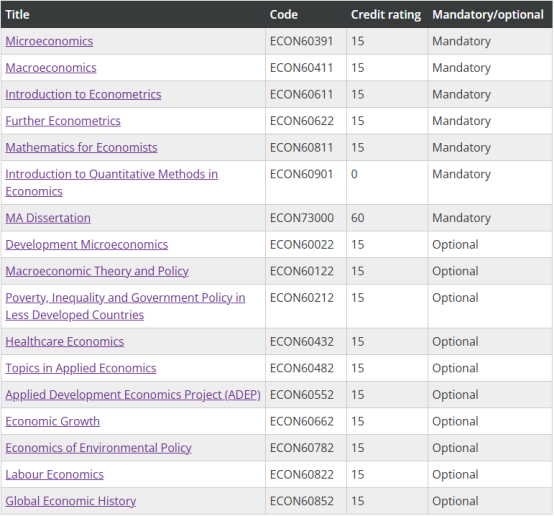Select the Healthcare Economics link
The height and width of the screenshot is (516, 554).
(x=65, y=342)
